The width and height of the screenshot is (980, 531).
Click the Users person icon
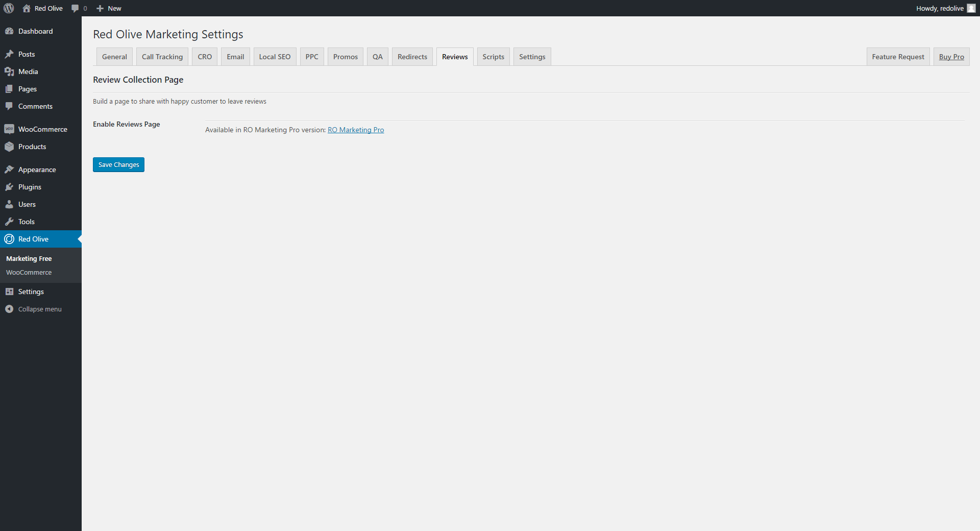tap(9, 204)
